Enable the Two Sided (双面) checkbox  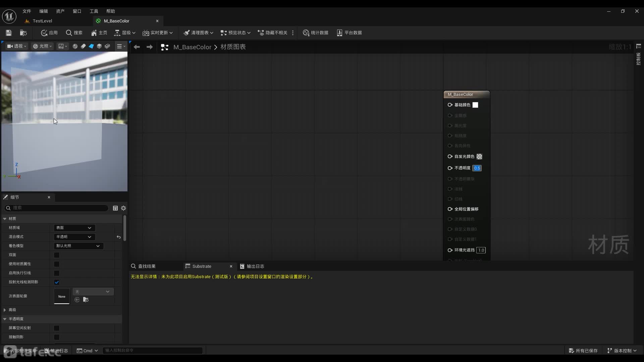pos(57,255)
